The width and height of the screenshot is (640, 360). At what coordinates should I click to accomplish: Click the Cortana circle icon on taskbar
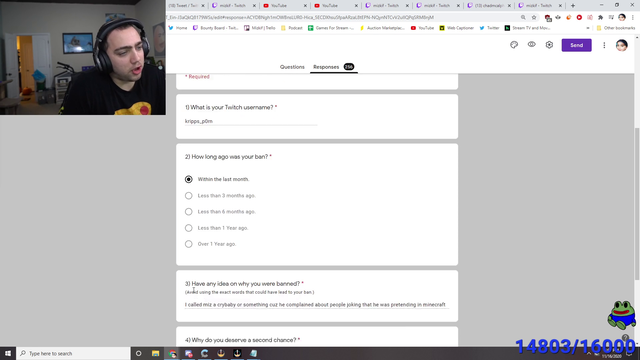coord(138,353)
